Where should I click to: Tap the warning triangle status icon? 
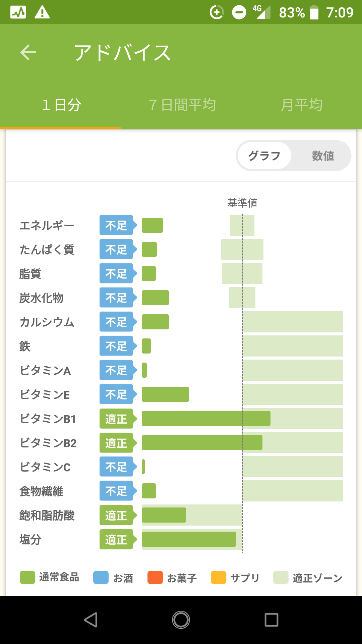point(42,12)
